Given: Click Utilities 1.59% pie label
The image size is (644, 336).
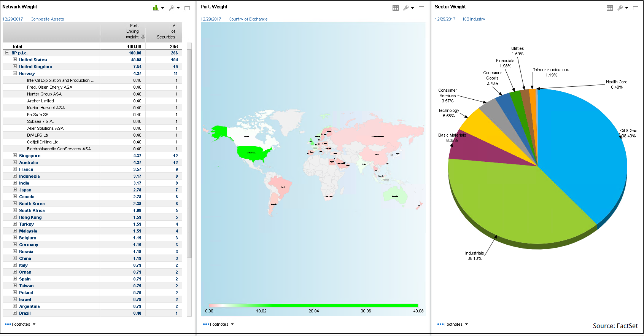Looking at the screenshot, I should coord(517,51).
